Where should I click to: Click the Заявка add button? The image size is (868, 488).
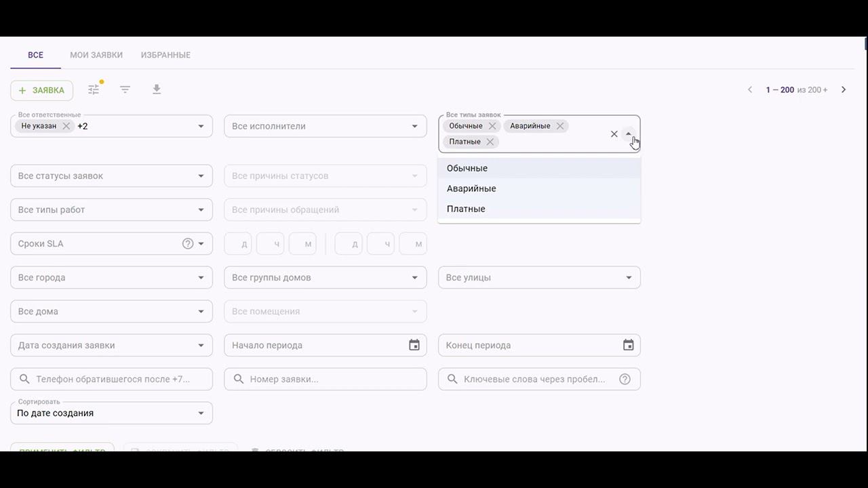point(42,90)
